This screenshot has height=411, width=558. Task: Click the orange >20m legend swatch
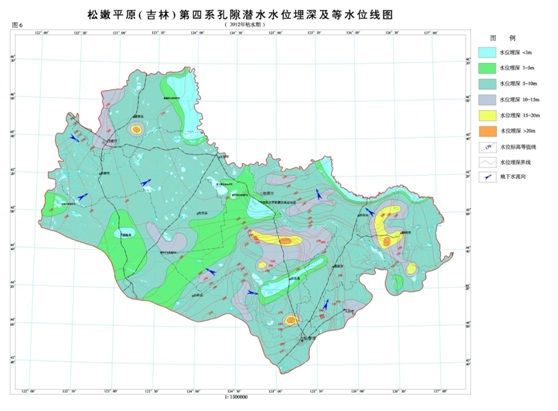pos(487,131)
